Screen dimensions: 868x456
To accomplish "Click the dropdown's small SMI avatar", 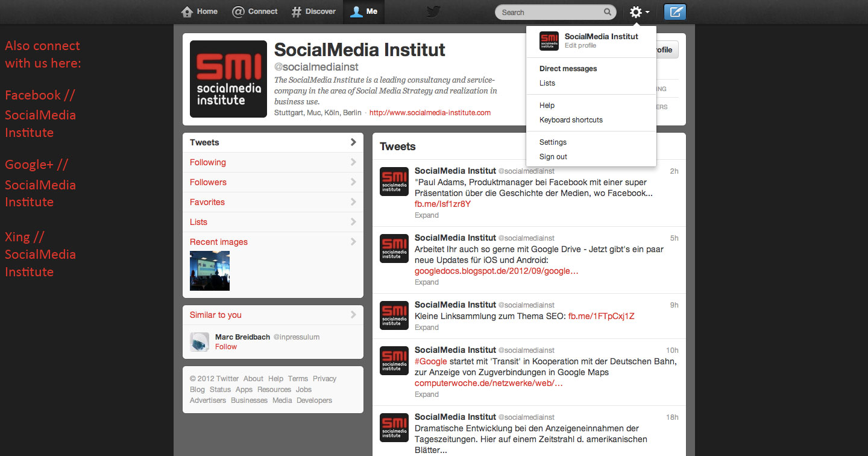I will point(549,41).
